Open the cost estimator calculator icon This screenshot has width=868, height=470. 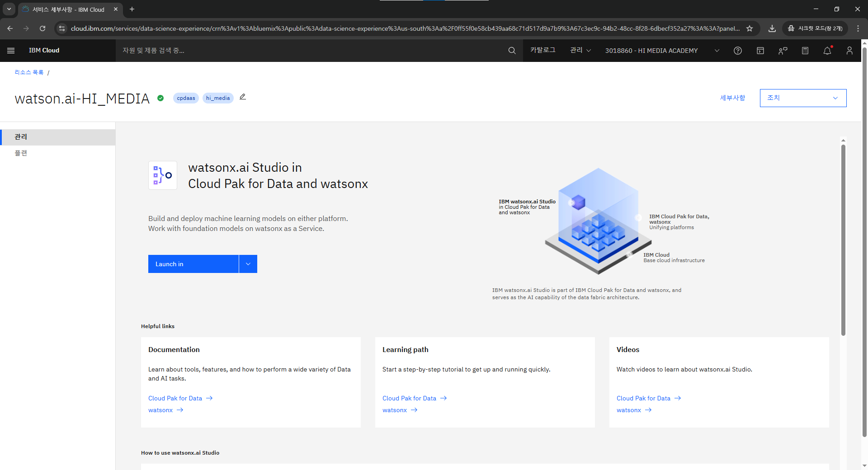[805, 51]
